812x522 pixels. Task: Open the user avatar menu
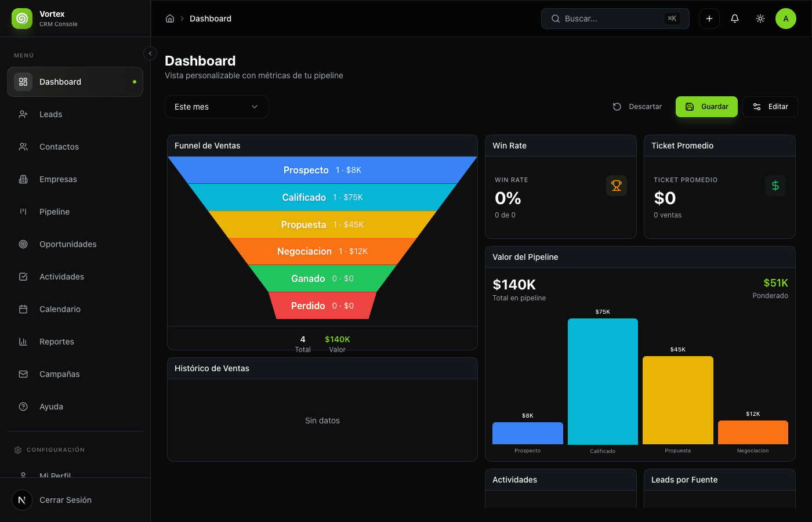pyautogui.click(x=786, y=19)
